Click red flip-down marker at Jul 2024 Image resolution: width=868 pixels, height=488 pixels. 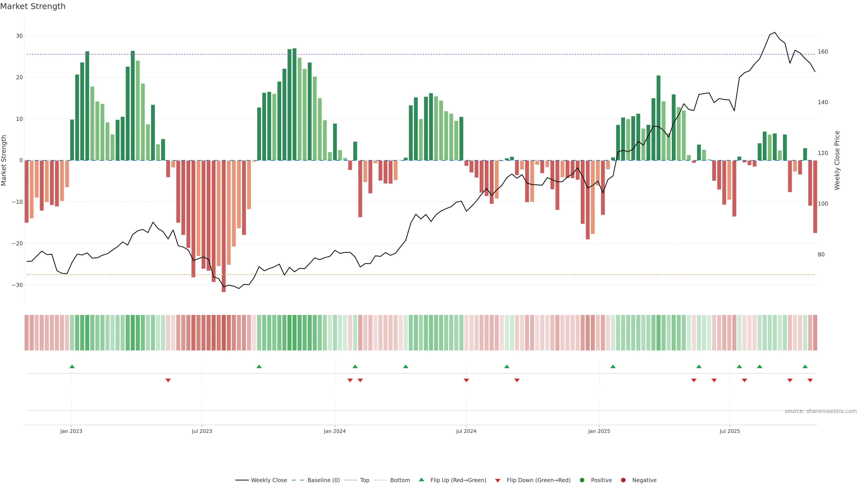pyautogui.click(x=466, y=380)
